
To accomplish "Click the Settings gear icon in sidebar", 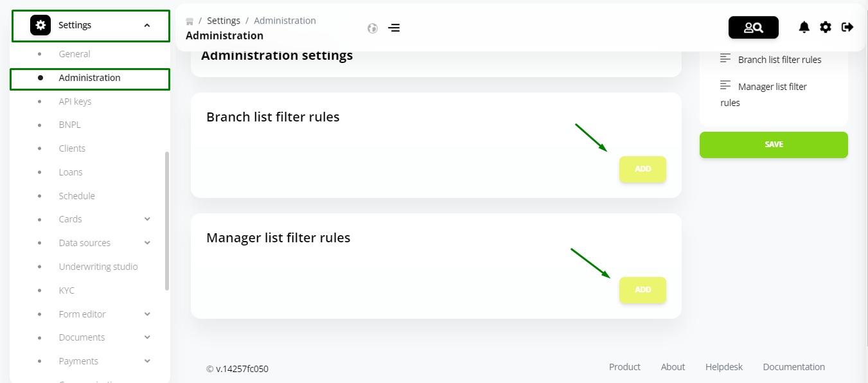I will coord(40,25).
